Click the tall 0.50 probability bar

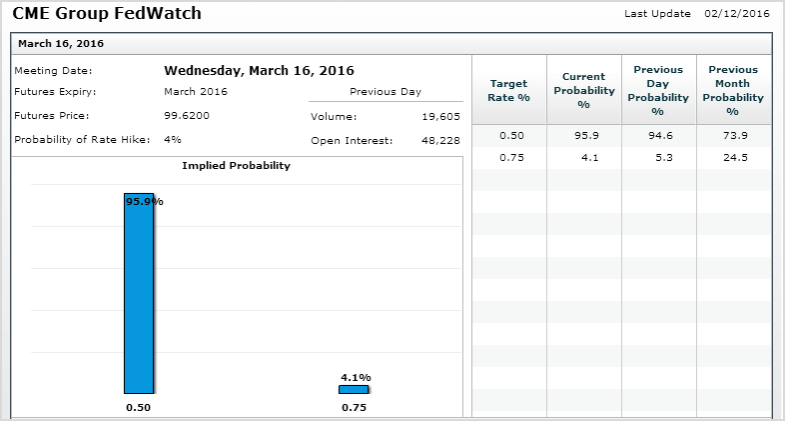pyautogui.click(x=139, y=293)
